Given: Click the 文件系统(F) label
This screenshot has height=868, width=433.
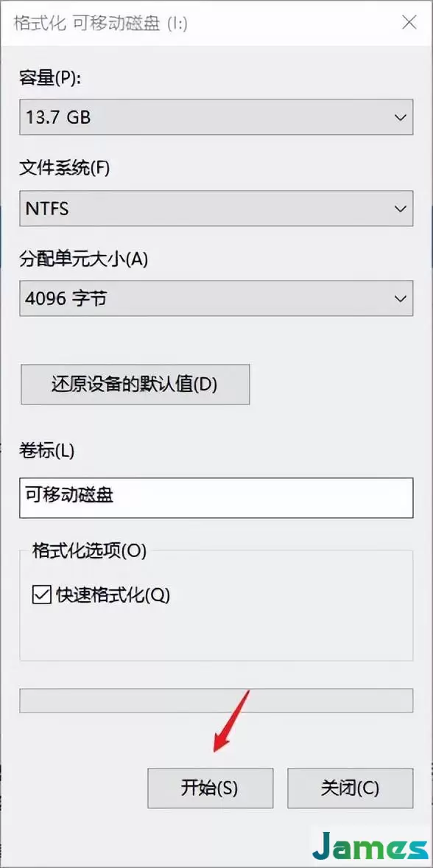Looking at the screenshot, I should 65,168.
